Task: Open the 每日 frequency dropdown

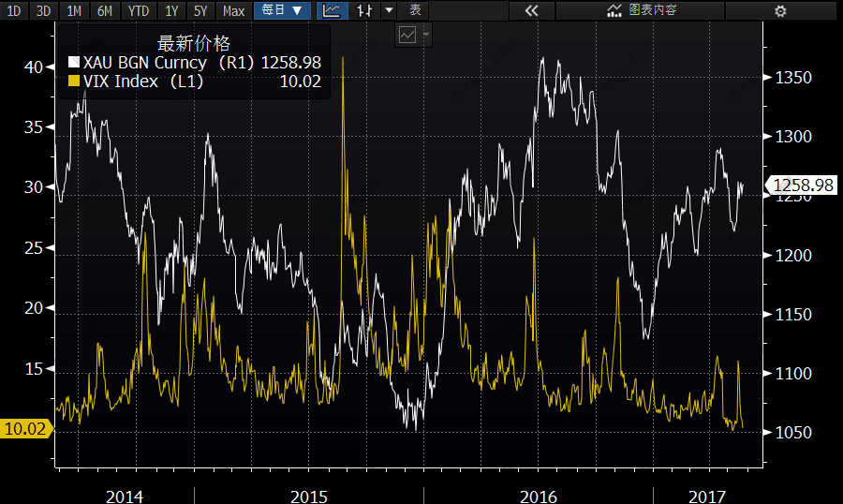Action: (x=282, y=10)
